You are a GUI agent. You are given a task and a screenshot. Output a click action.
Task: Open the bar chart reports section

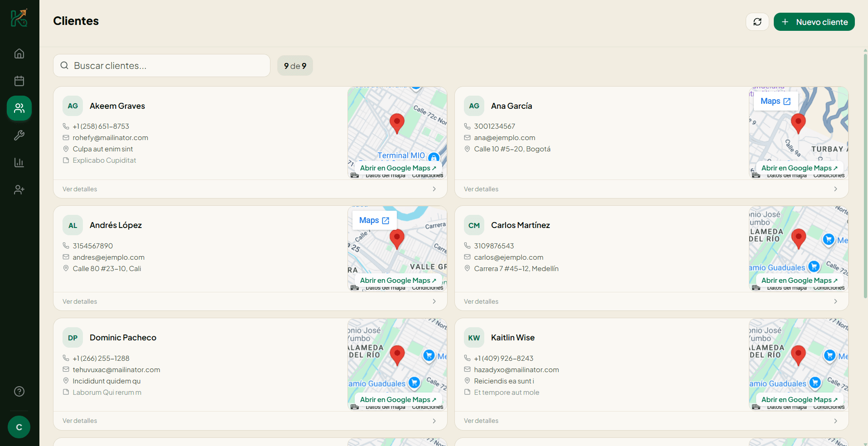19,162
